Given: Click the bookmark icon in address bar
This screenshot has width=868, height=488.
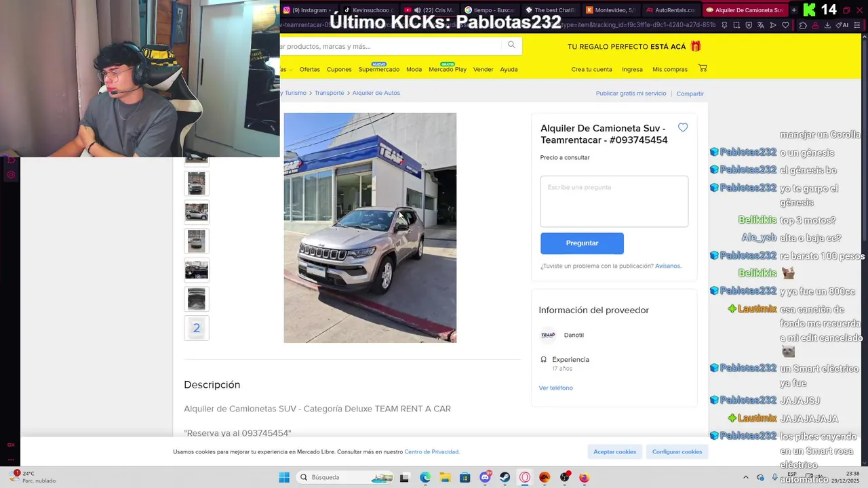Looking at the screenshot, I should (724, 25).
